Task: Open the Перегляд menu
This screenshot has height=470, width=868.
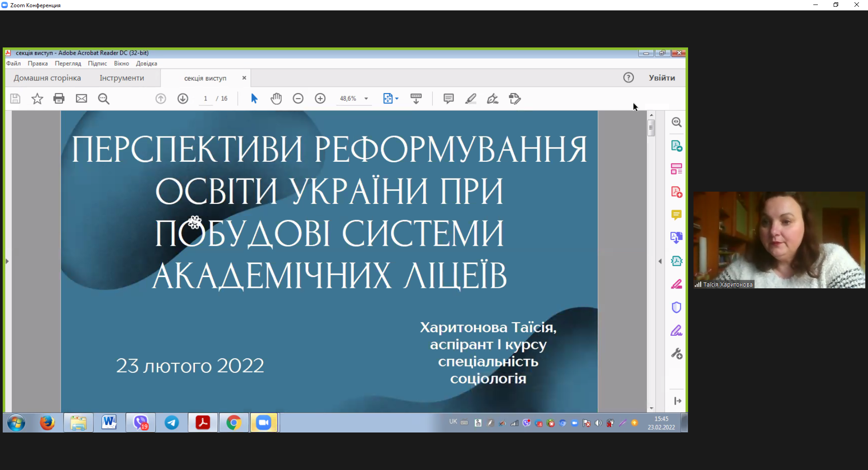Action: coord(68,64)
